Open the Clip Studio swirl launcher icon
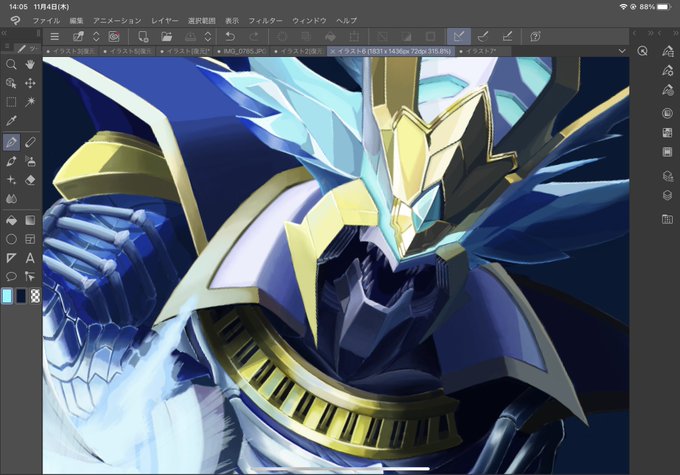The width and height of the screenshot is (680, 475). tap(114, 37)
